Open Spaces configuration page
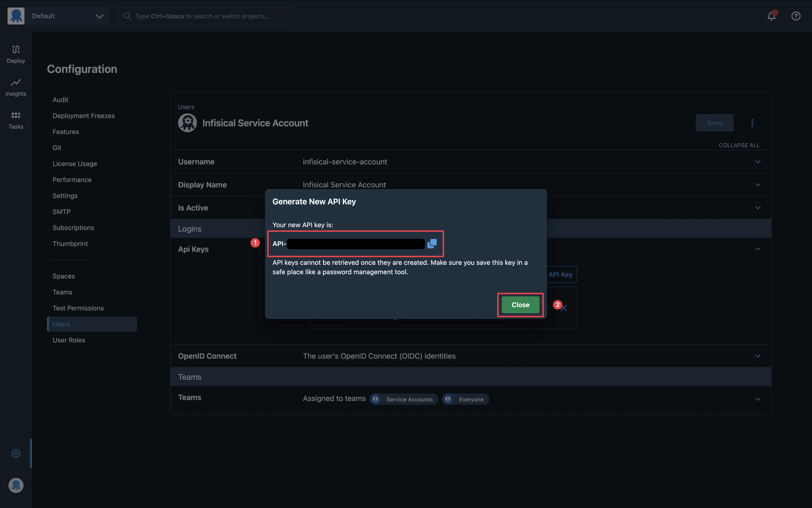 tap(64, 276)
